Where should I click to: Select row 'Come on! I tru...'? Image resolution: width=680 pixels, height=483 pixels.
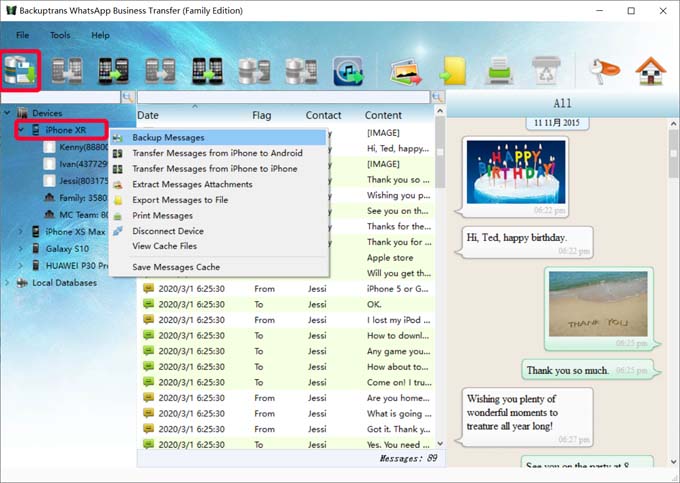click(286, 382)
